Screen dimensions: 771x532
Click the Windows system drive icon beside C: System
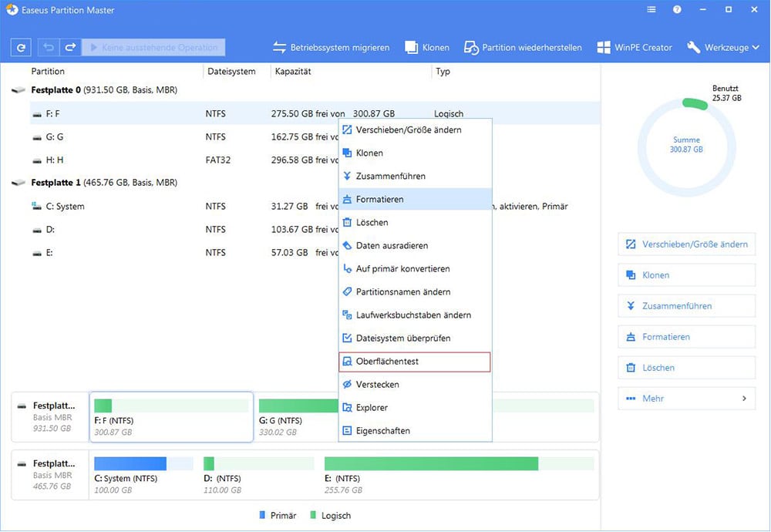(36, 206)
